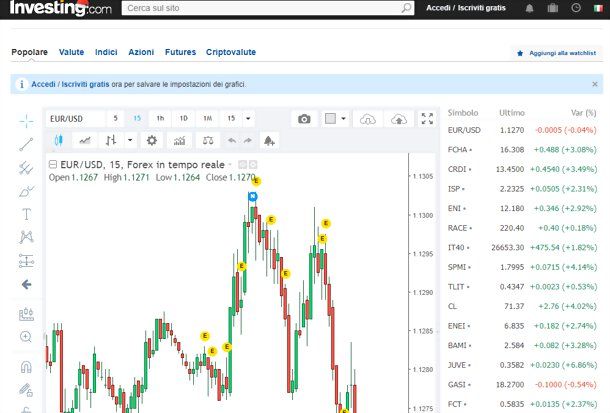Select the GASI row in watchlist

pos(522,385)
